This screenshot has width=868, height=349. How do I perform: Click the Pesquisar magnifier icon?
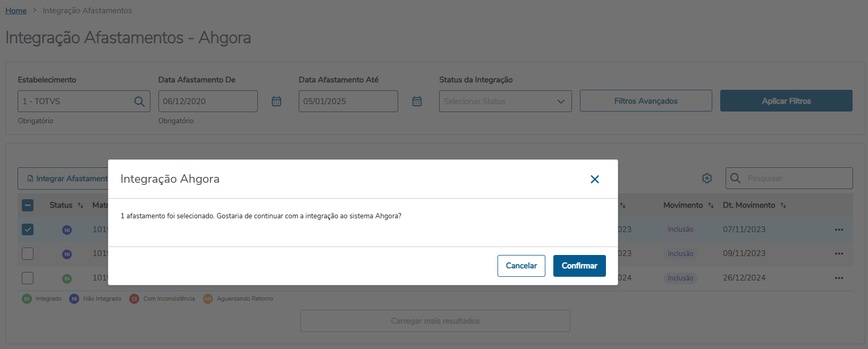(x=736, y=178)
